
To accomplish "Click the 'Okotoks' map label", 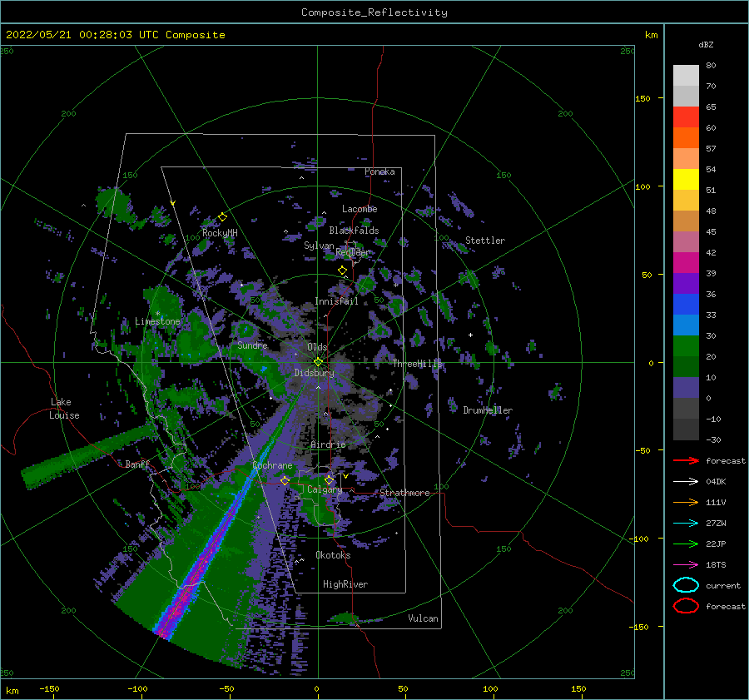I will click(x=333, y=555).
